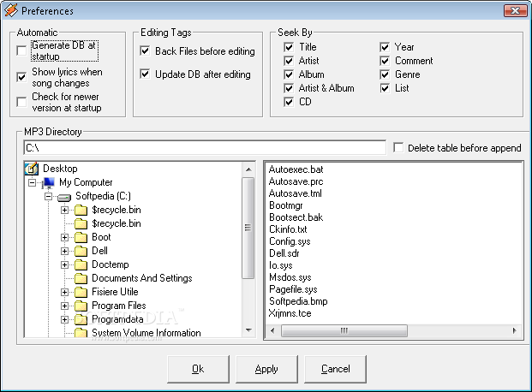Expand the Doctemp folder node

coord(64,264)
